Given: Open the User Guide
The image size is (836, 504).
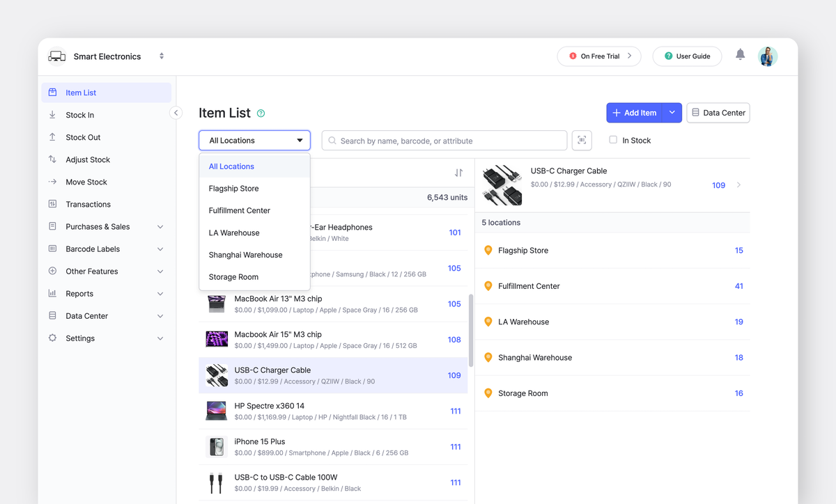Looking at the screenshot, I should [687, 56].
